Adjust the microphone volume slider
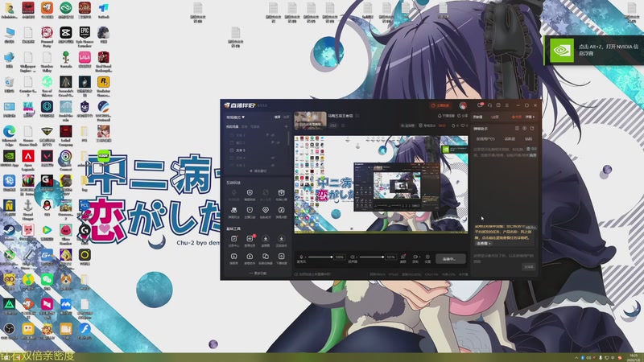644x362 pixels. (x=320, y=257)
